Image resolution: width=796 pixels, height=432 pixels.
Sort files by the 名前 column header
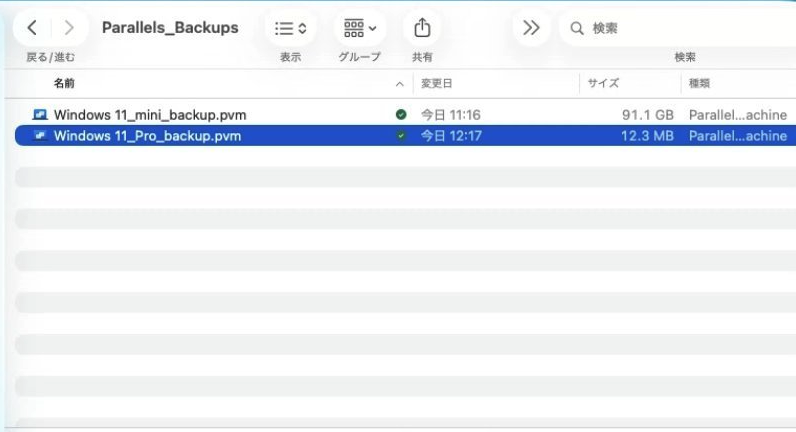[64, 83]
